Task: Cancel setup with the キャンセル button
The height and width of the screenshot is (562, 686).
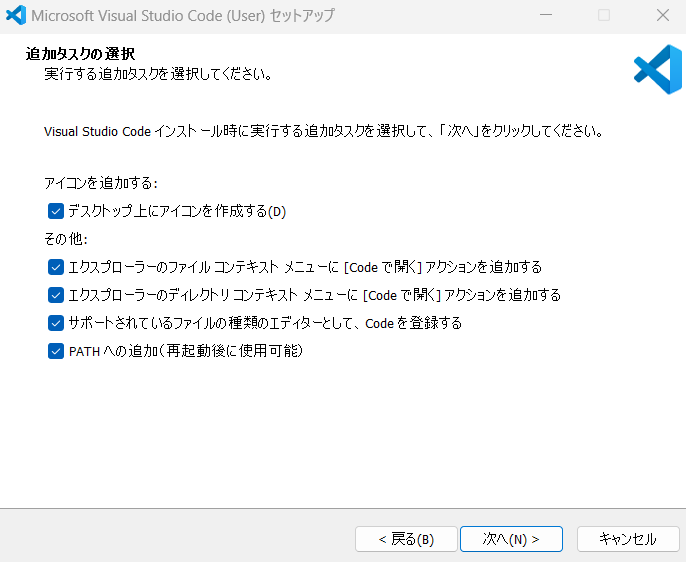Action: [628, 539]
